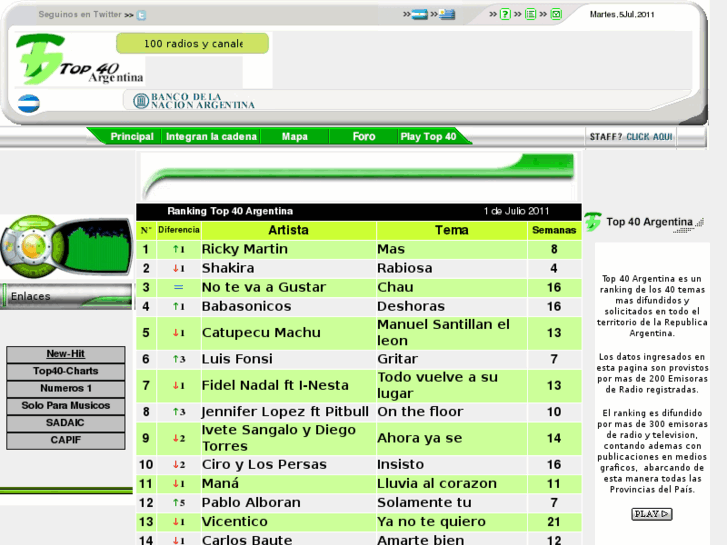This screenshot has height=545, width=727.
Task: Click the song title Rabiosa
Action: click(x=405, y=268)
